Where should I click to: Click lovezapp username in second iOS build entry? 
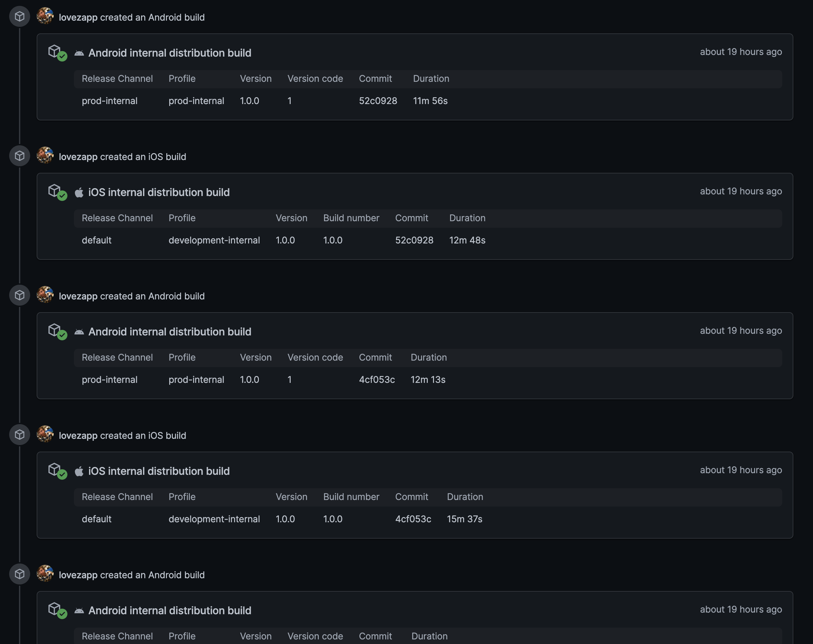78,436
